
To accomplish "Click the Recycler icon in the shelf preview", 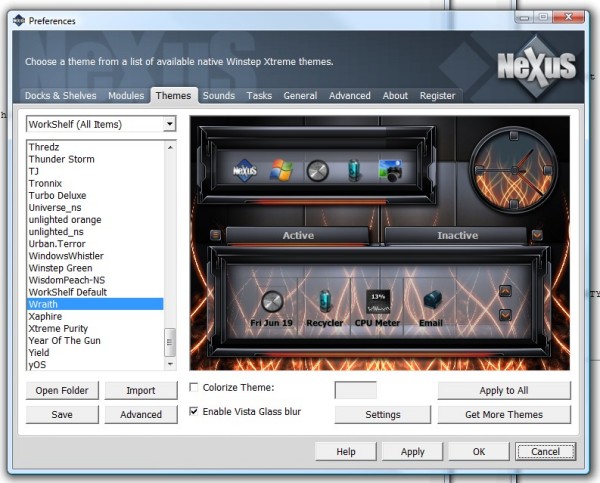I will pyautogui.click(x=325, y=301).
